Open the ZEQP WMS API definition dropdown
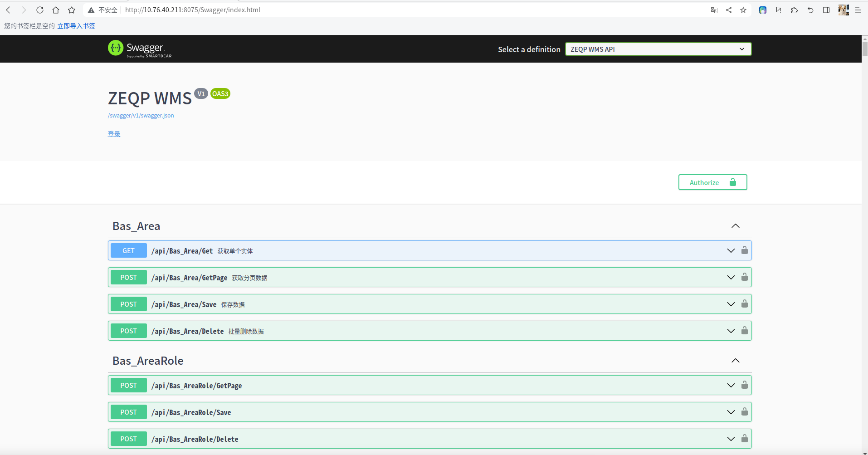Screen dimensions: 868x455 coord(658,49)
